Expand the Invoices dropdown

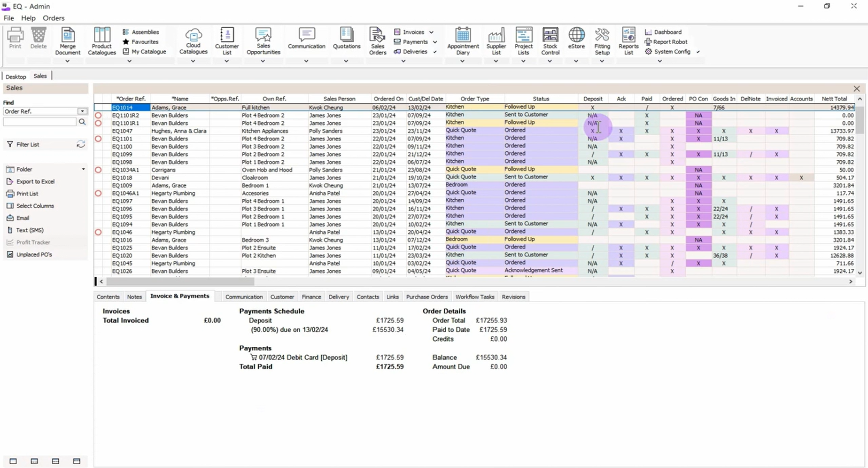431,32
